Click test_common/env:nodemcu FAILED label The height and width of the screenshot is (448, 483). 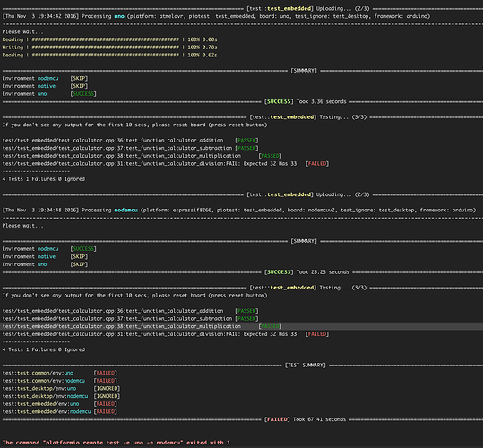tap(106, 381)
